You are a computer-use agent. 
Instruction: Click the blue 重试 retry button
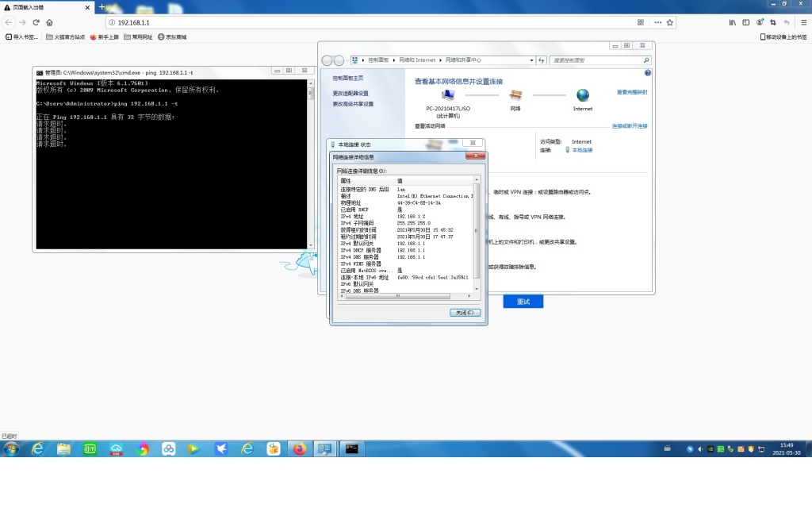pos(523,301)
